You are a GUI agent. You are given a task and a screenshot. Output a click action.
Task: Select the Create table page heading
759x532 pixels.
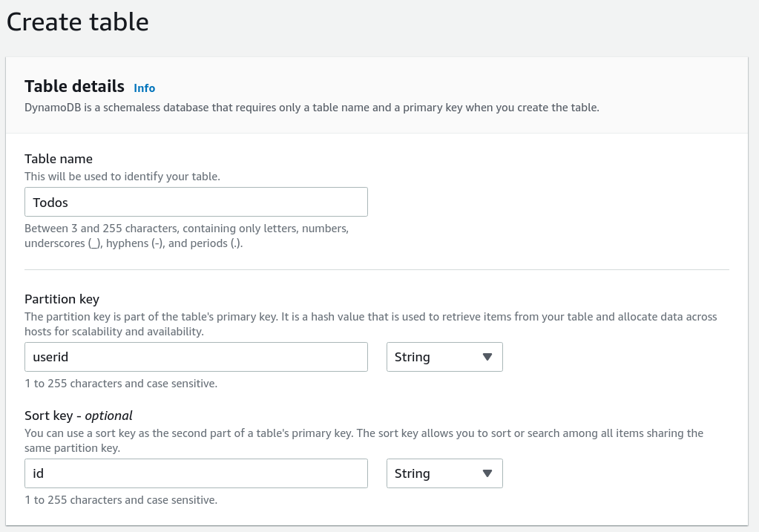[x=77, y=22]
